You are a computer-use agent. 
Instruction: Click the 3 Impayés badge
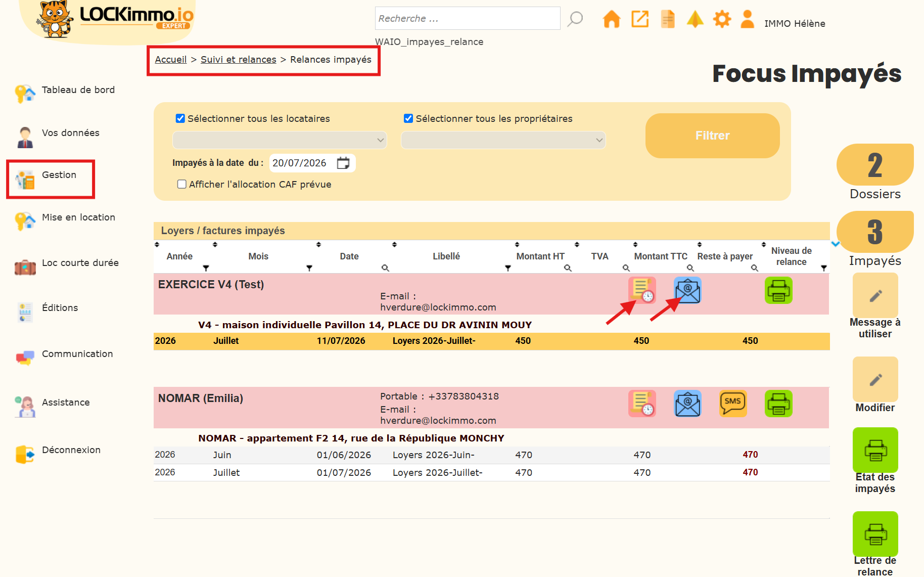[875, 232]
